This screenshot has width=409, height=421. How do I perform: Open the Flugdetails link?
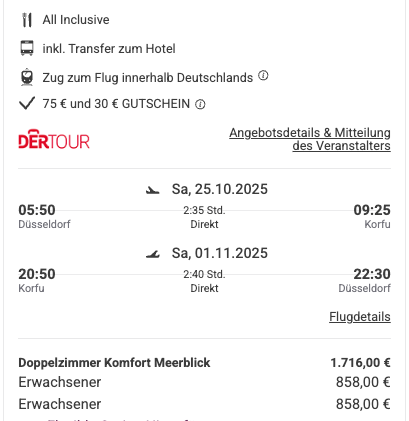point(360,317)
